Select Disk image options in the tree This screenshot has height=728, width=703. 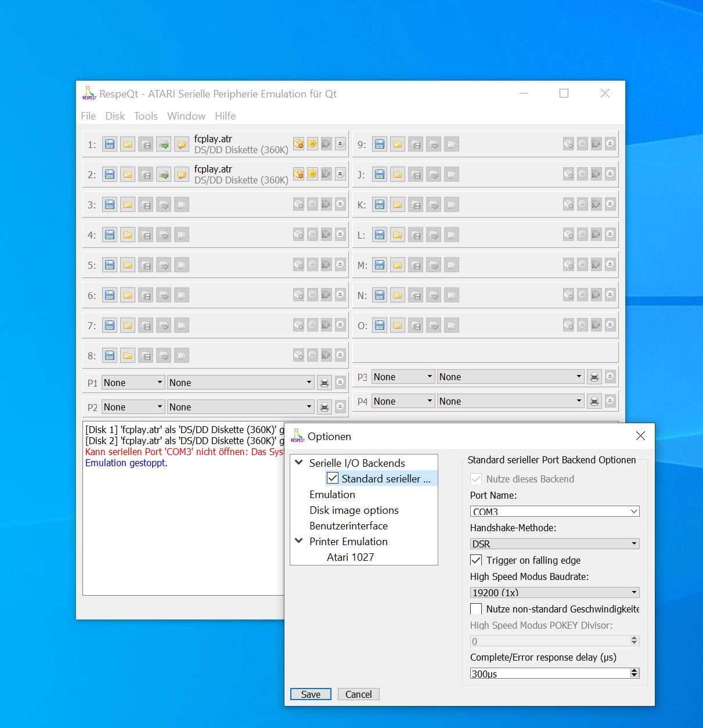(354, 510)
